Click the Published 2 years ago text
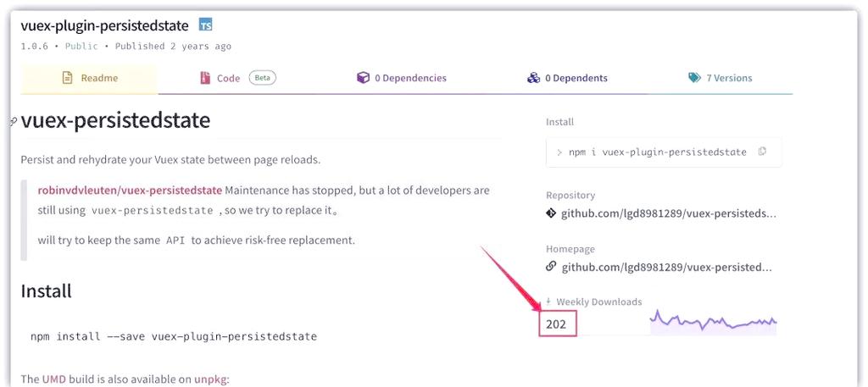 [x=173, y=47]
